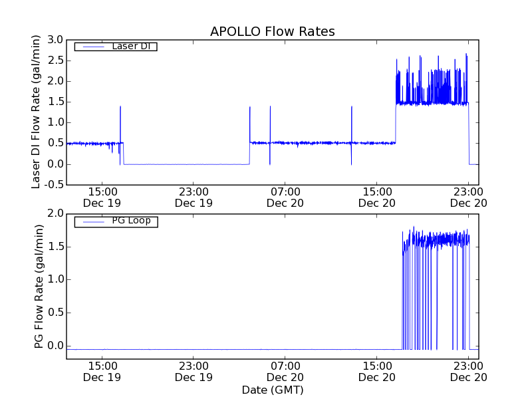
Task: Click the 'Laser DI Flow Rate (gal/min)' axis label
Action: (x=36, y=112)
